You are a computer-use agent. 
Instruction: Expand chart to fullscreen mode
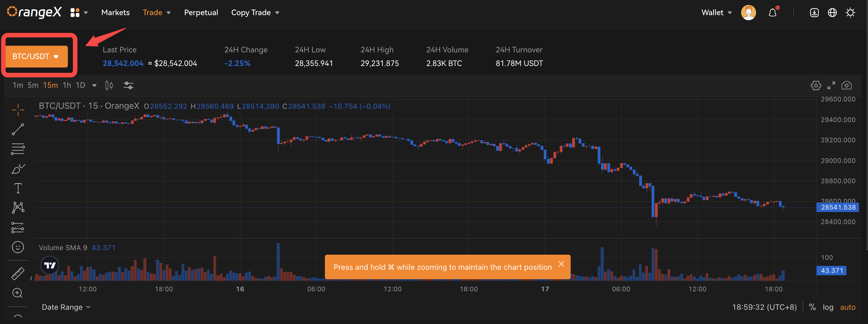(x=831, y=86)
